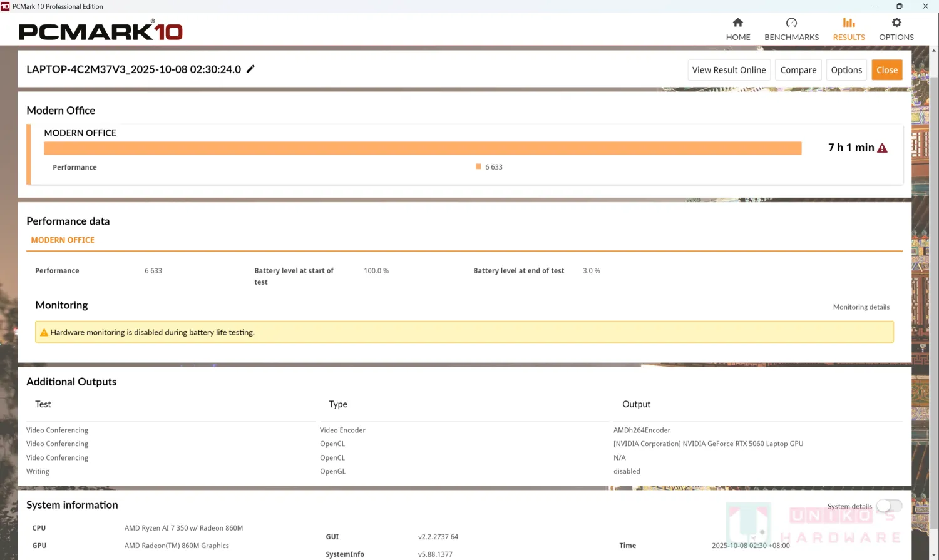This screenshot has width=939, height=560.
Task: Open the Home icon in navigation
Action: click(x=737, y=23)
